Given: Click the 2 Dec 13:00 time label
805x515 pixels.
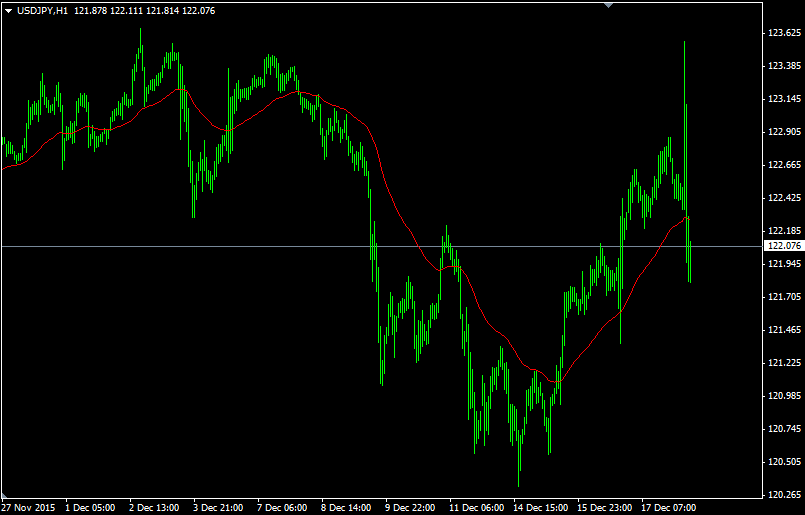Looking at the screenshot, I should [155, 508].
